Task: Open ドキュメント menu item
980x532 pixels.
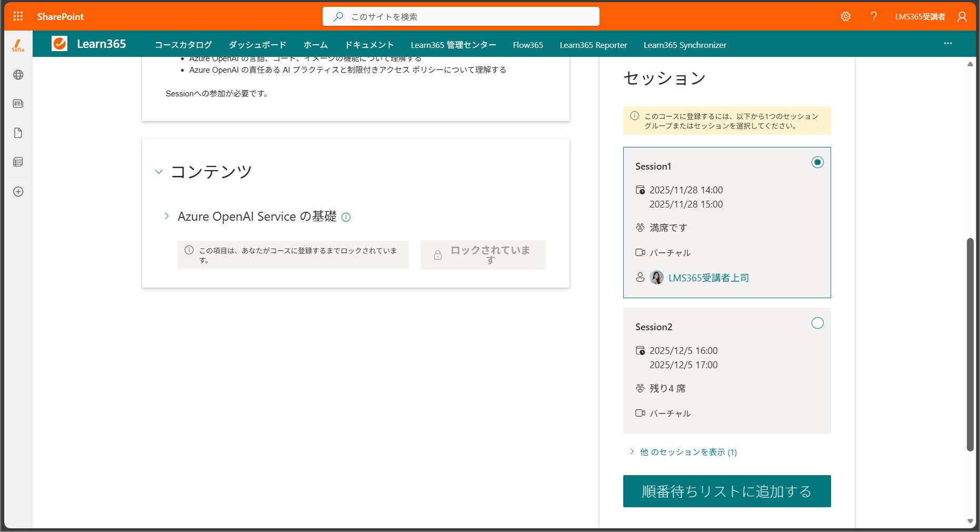Action: (x=369, y=45)
